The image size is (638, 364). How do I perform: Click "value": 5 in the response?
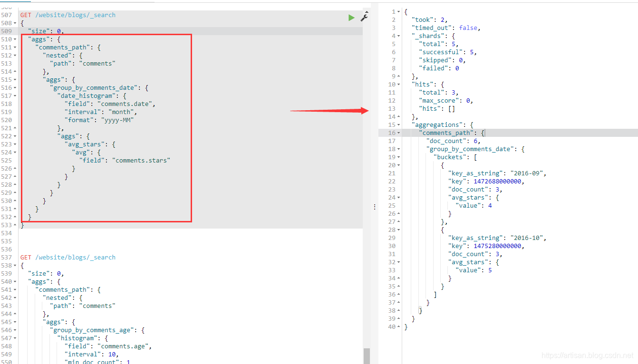[474, 270]
